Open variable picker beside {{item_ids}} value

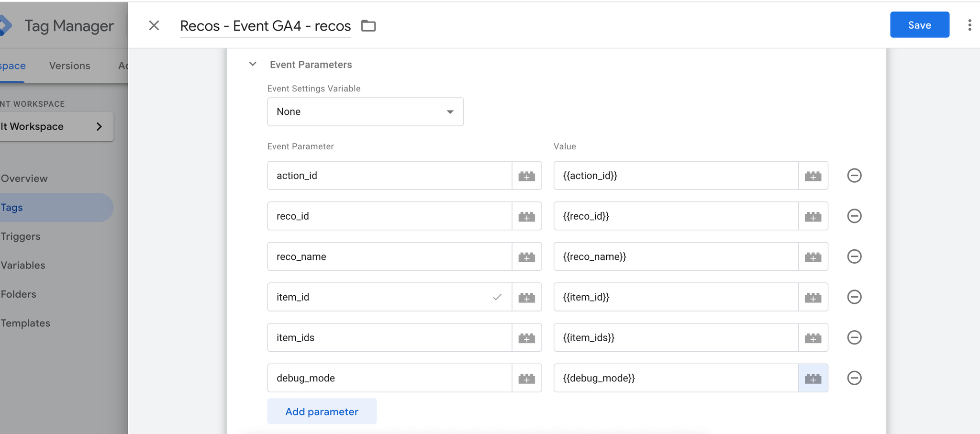813,338
